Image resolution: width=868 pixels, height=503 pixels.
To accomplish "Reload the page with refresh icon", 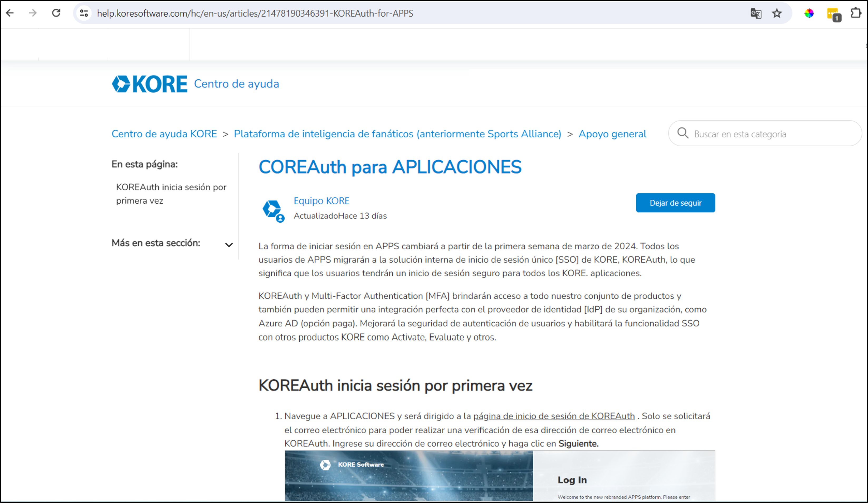I will 56,13.
